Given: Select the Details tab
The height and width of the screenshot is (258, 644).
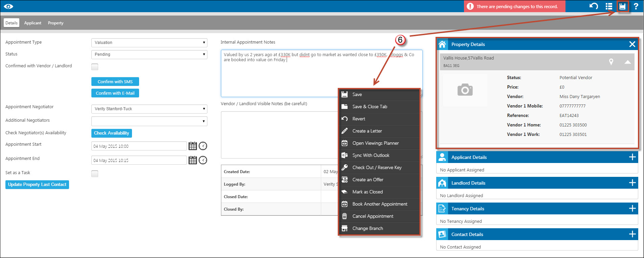Looking at the screenshot, I should tap(12, 23).
